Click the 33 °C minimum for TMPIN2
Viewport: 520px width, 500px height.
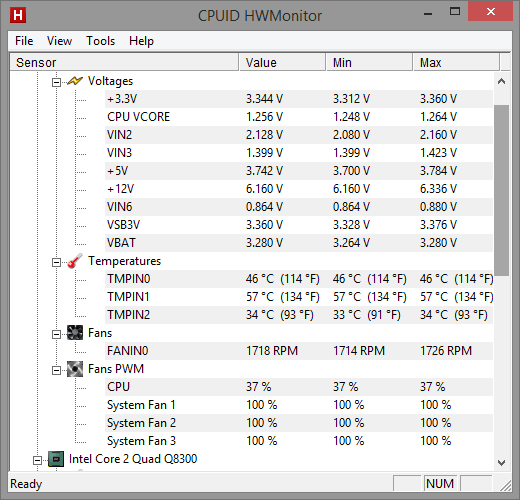tap(367, 315)
